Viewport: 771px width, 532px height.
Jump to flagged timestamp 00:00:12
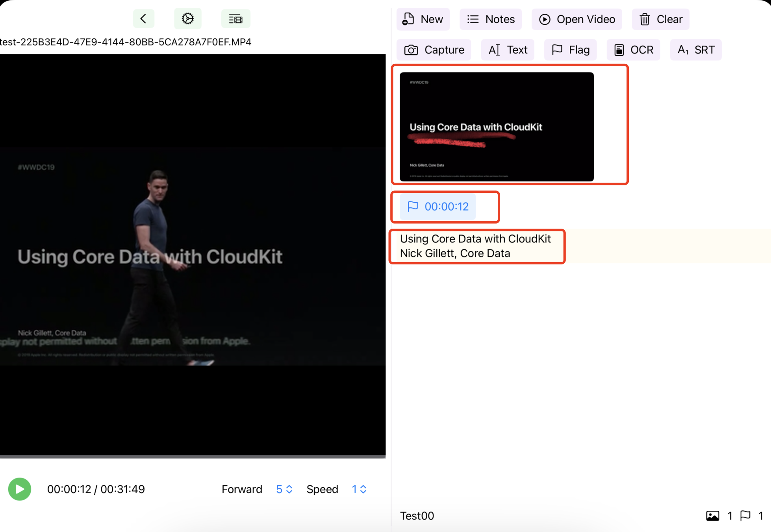(438, 207)
